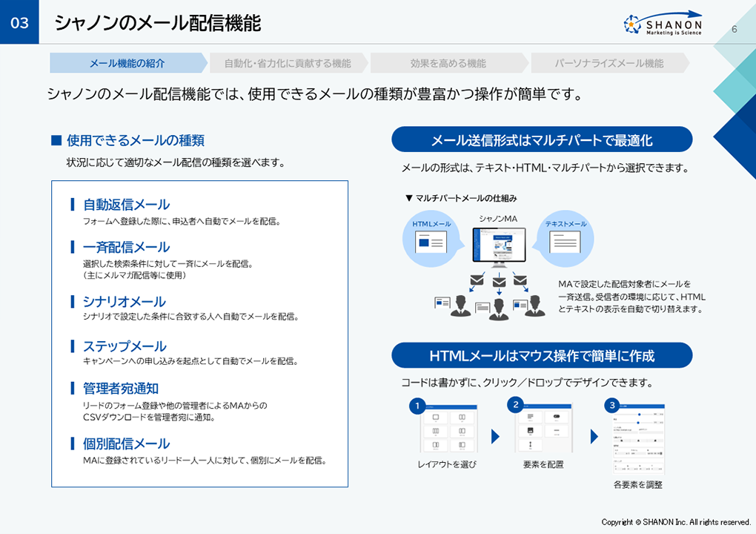Click the arrow between 要素を配置 and 各要素を調整
Screen dimensions: 756x534
[x=594, y=437]
